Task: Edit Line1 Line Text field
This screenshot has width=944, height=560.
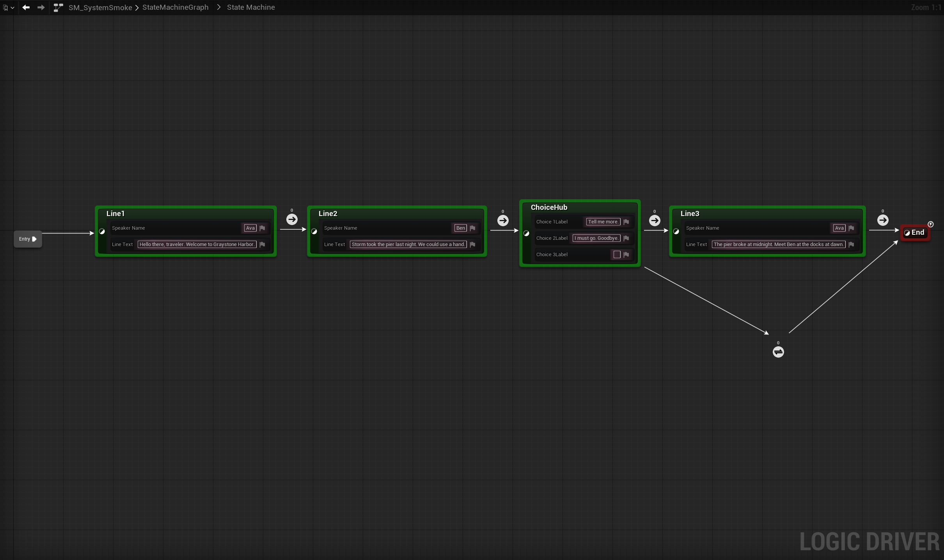Action: pyautogui.click(x=197, y=245)
